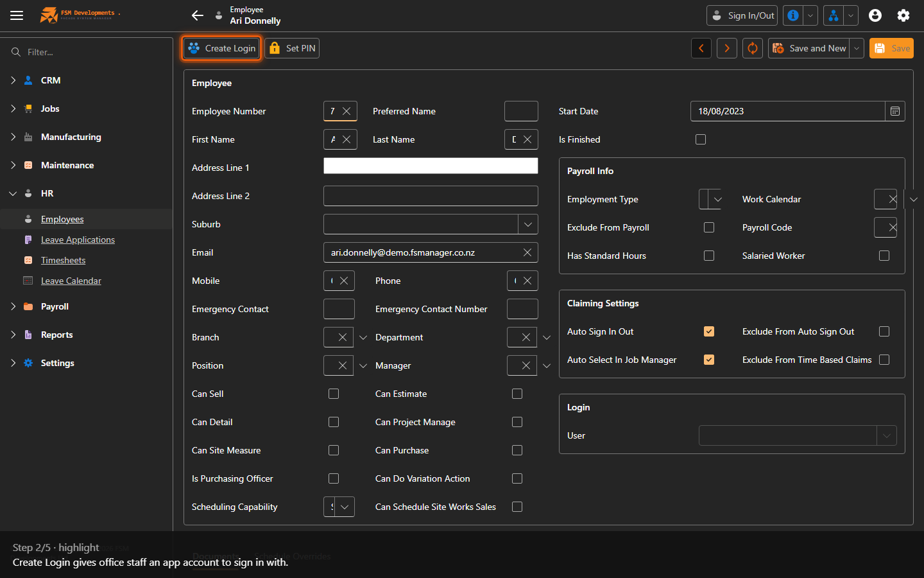Uncheck Auto Sign In Out
Screen dimensions: 924x578
[x=709, y=331]
